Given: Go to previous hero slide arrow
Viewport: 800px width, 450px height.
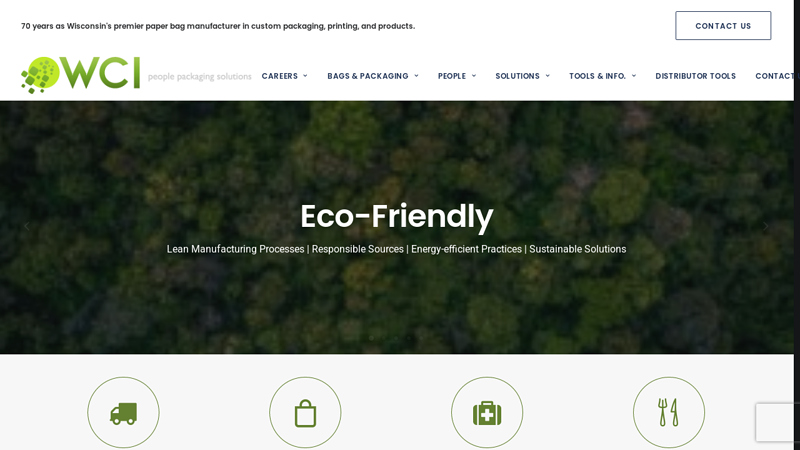Looking at the screenshot, I should coord(27,227).
